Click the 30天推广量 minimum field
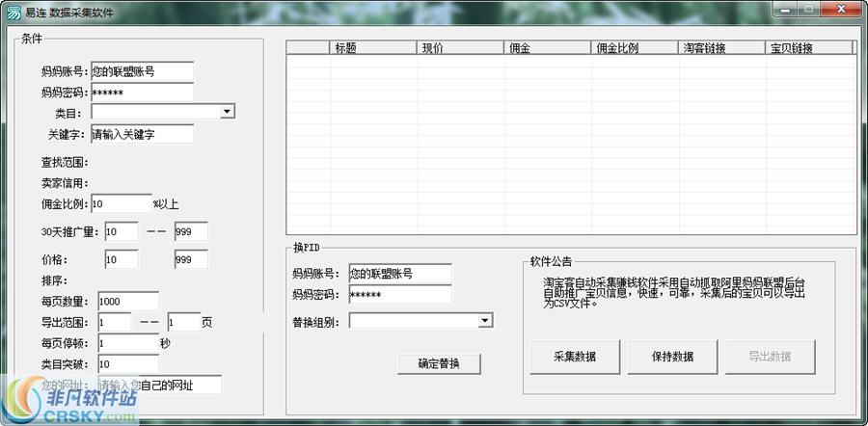Screen dimensions: 868x426 click(x=122, y=232)
